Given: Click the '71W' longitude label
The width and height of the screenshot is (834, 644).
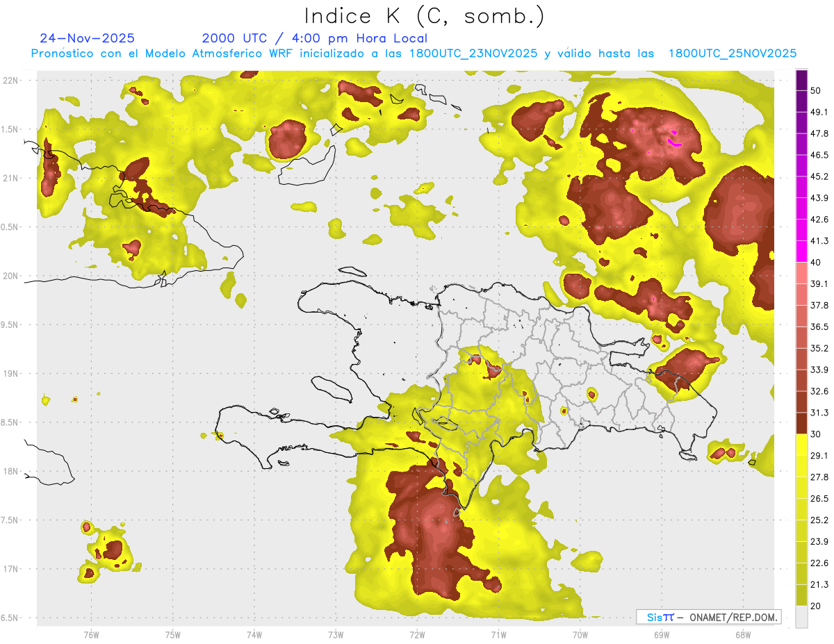Looking at the screenshot, I should tap(498, 635).
